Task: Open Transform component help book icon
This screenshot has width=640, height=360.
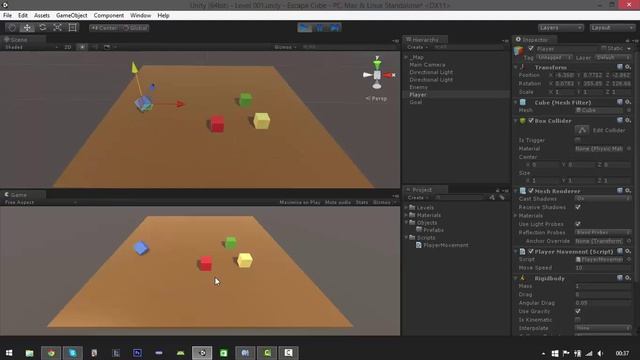Action: pyautogui.click(x=620, y=67)
